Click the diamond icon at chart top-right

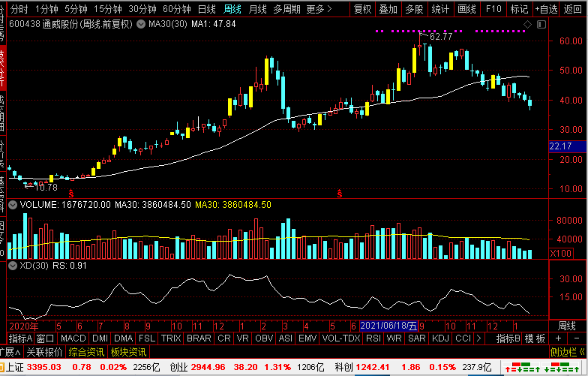click(x=529, y=25)
